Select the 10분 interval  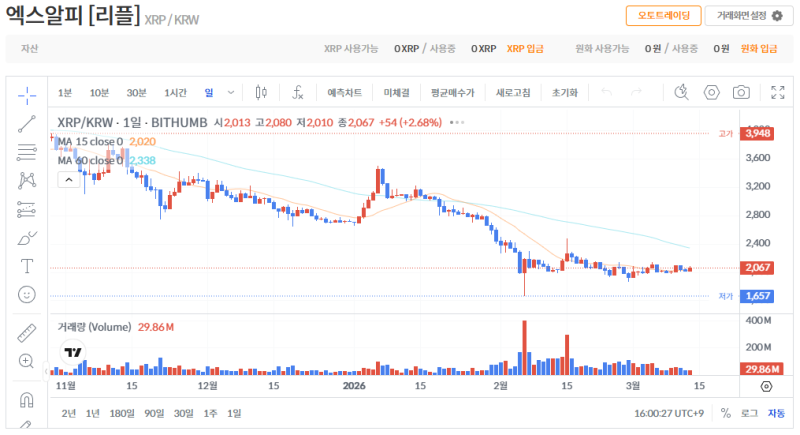click(99, 92)
